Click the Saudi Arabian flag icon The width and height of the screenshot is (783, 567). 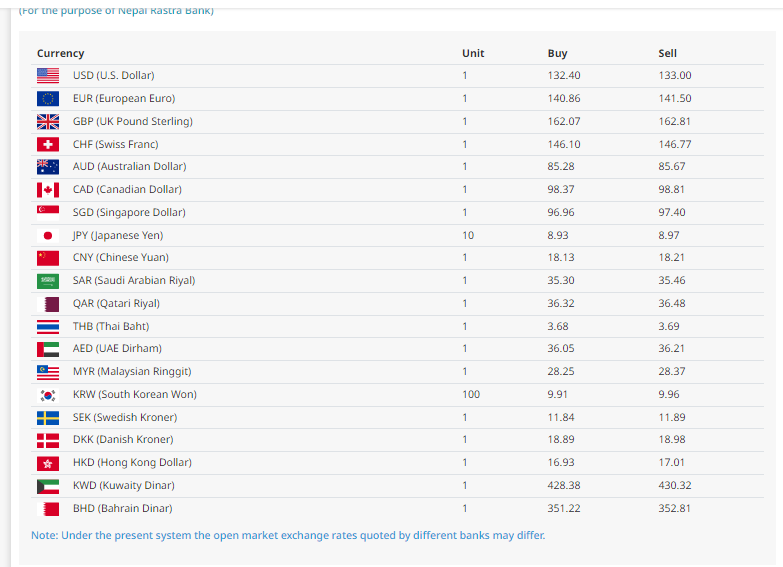(x=48, y=281)
